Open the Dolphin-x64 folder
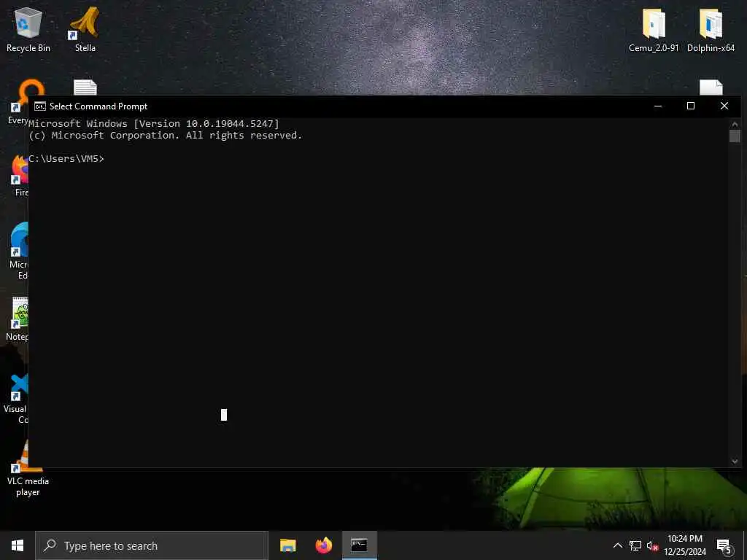The height and width of the screenshot is (560, 747). tap(711, 29)
